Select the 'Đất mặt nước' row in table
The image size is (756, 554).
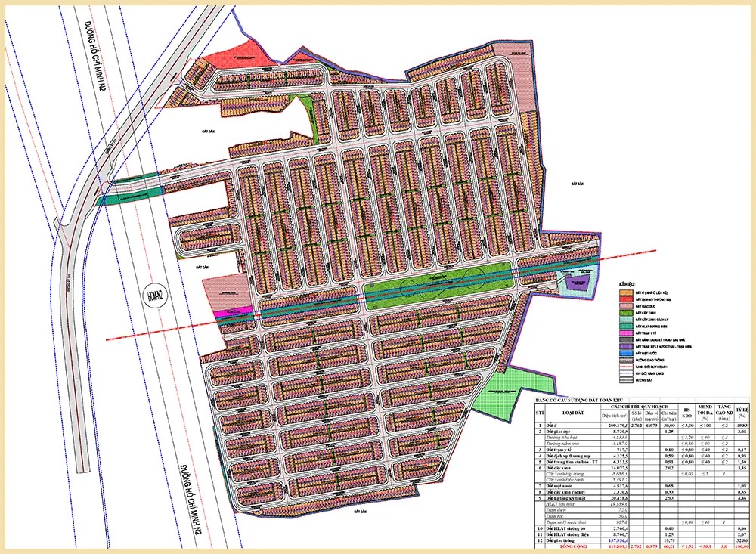tap(558, 485)
